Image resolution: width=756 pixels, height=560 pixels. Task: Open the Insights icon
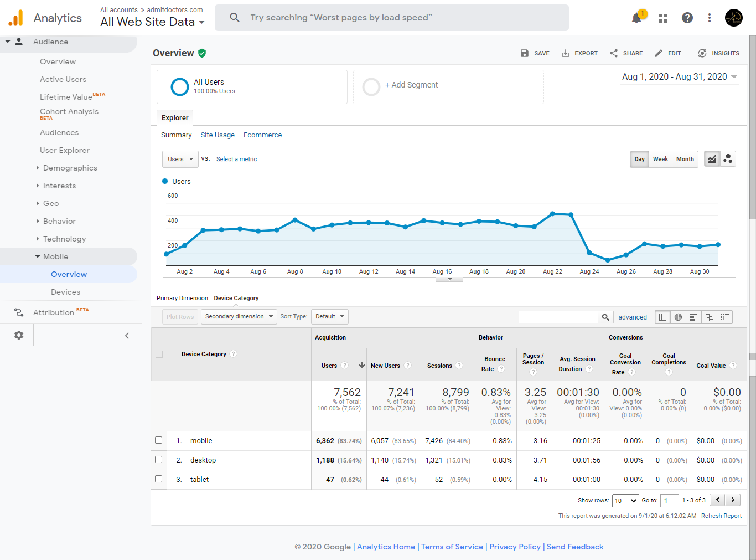(x=702, y=53)
